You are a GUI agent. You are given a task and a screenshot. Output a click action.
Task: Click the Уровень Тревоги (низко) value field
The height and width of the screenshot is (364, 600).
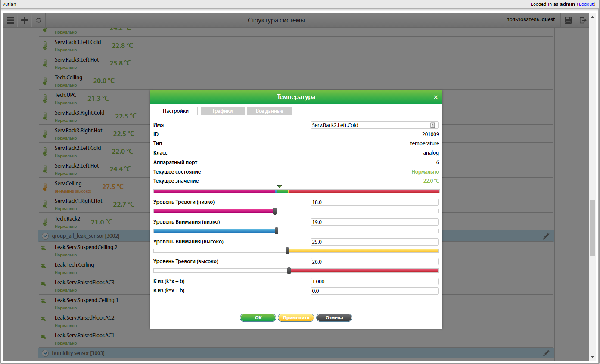[375, 202]
